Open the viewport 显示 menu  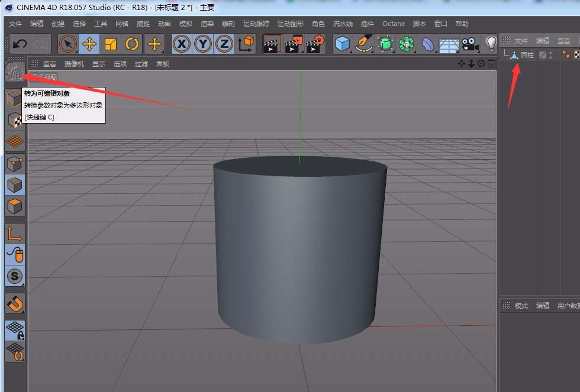tap(99, 64)
